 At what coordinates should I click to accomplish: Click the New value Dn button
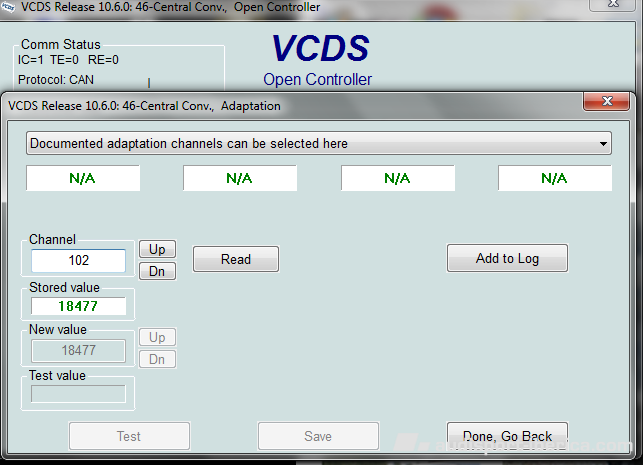pos(157,360)
